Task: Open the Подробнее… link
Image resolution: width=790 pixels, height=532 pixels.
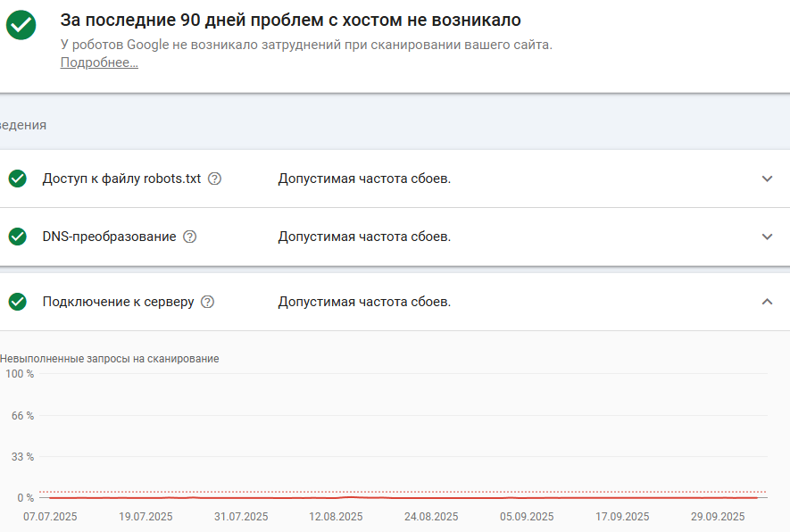Action: 99,62
